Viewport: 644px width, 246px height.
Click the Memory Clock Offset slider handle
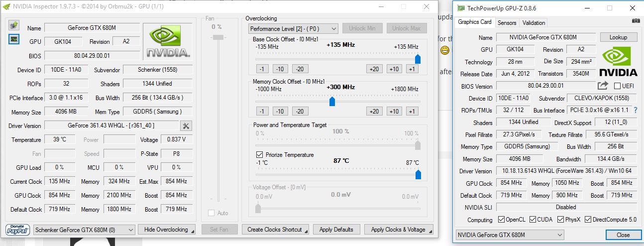click(x=332, y=102)
